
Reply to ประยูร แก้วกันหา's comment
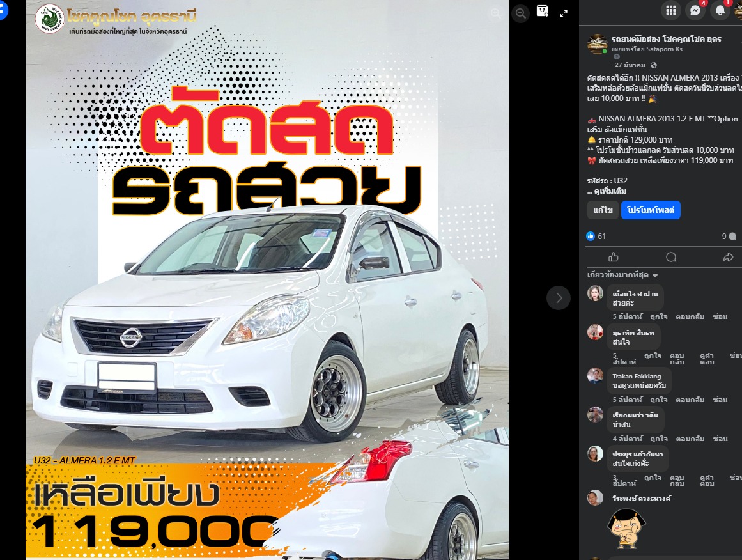(677, 481)
